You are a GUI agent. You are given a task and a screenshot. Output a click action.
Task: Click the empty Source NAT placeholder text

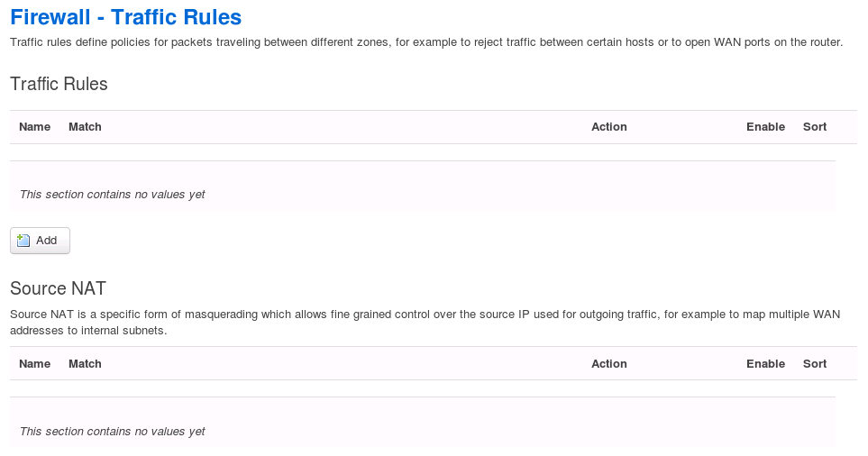point(112,432)
